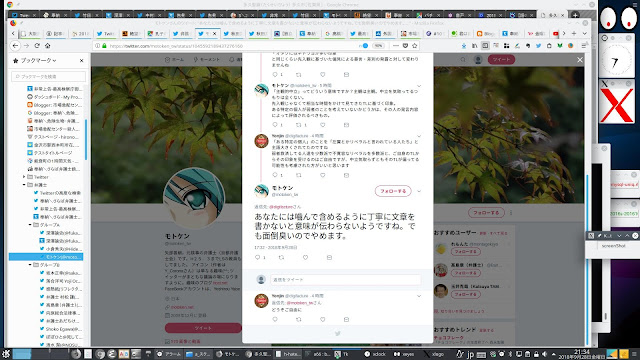Retweet the main モトケン tweet
The width and height of the screenshot is (640, 360).
click(x=281, y=258)
